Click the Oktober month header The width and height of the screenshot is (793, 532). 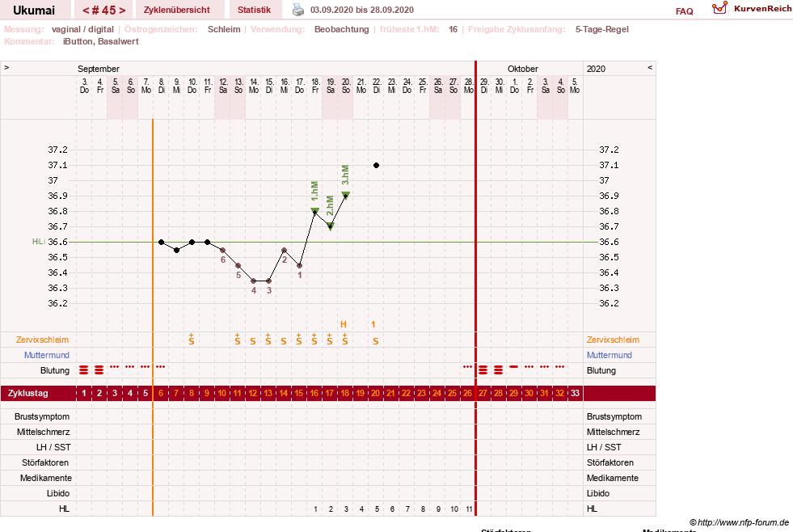coord(522,69)
